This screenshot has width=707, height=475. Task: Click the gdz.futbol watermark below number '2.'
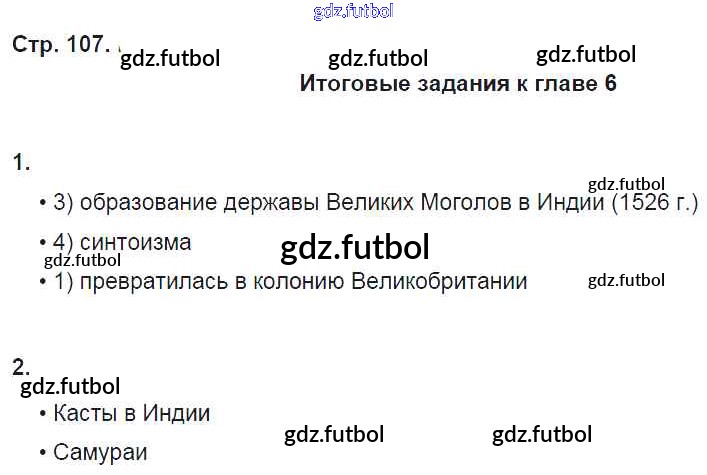(70, 386)
